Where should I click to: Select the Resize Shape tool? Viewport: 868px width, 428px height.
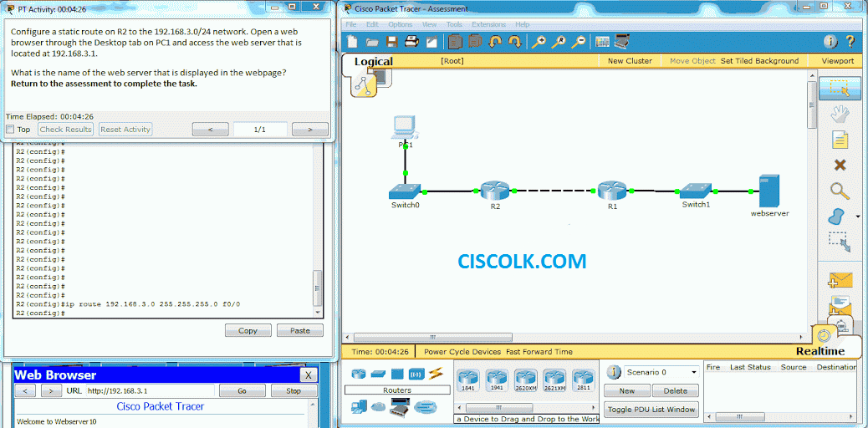pos(840,242)
